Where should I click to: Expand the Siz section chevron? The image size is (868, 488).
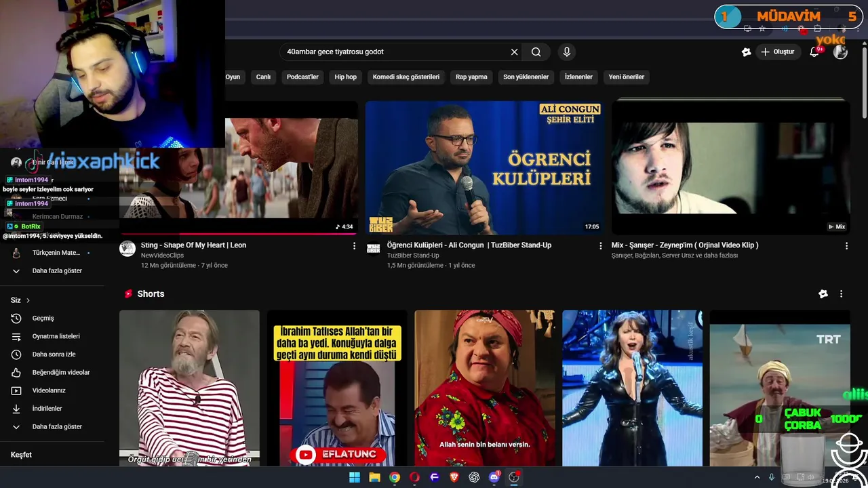click(28, 300)
